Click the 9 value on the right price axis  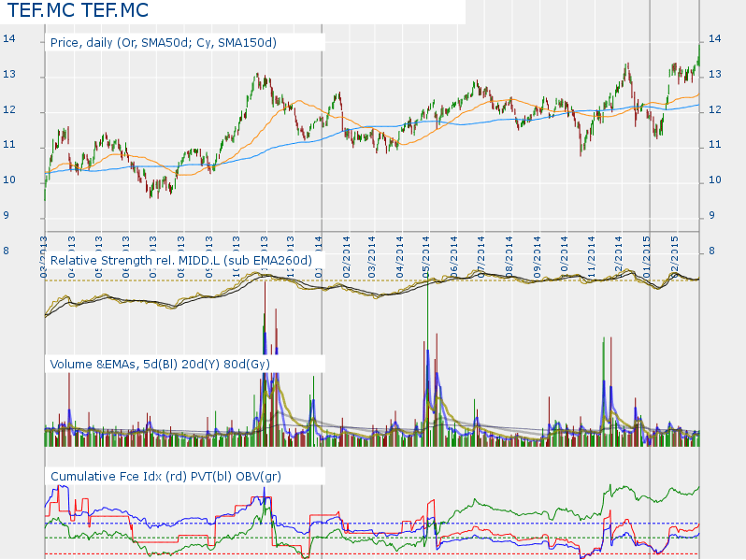point(711,216)
